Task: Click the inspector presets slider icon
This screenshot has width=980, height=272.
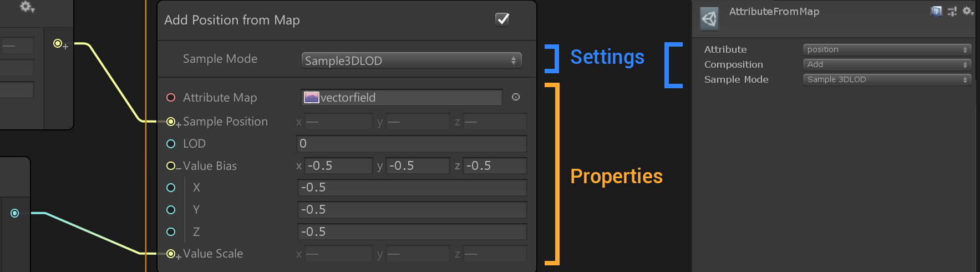Action: point(952,11)
